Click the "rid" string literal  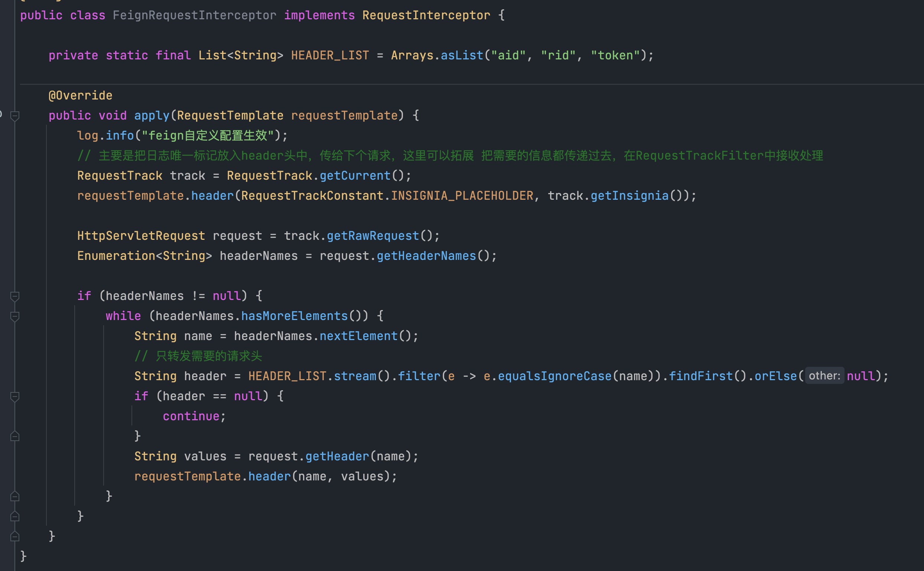coord(558,56)
